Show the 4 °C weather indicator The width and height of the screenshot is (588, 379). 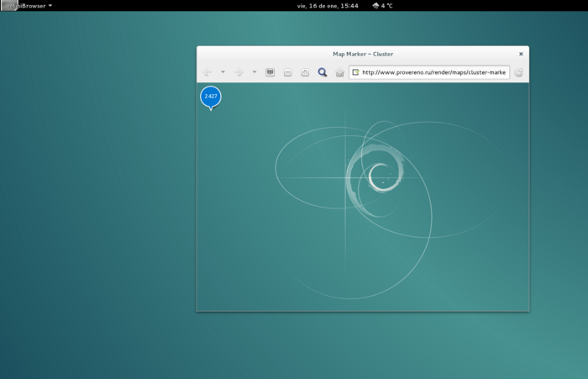click(383, 5)
